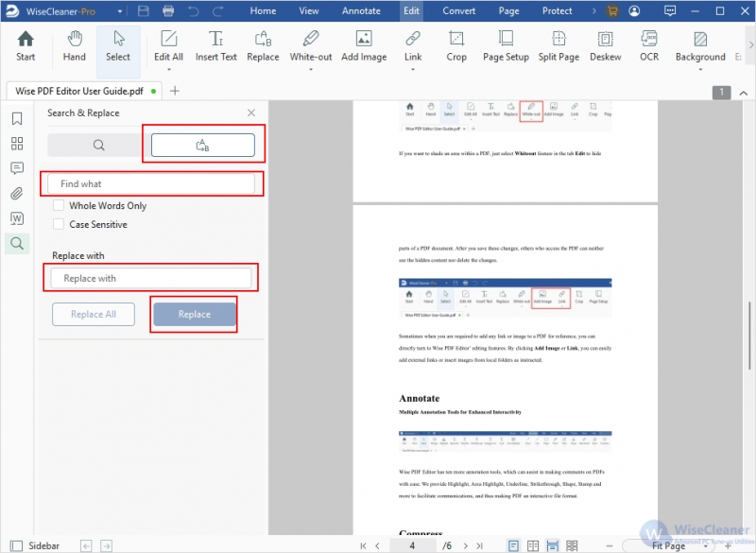Enable continuous scrolling view
The width and height of the screenshot is (756, 553).
coord(552,545)
